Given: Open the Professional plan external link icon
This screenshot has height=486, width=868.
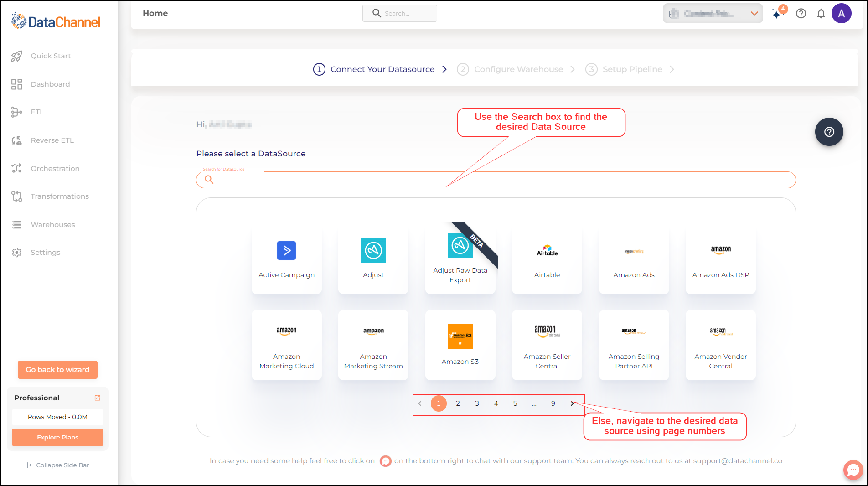Looking at the screenshot, I should (x=97, y=398).
